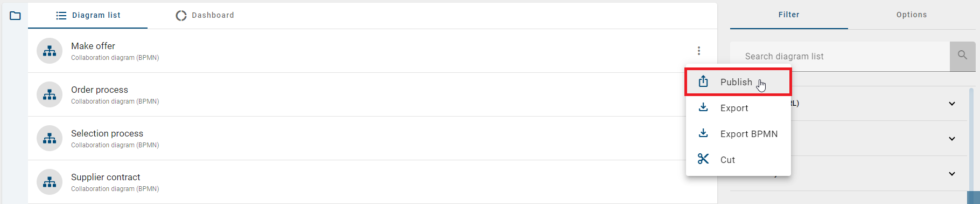Expand the third filter section chevron
This screenshot has height=204, width=980.
[x=952, y=174]
